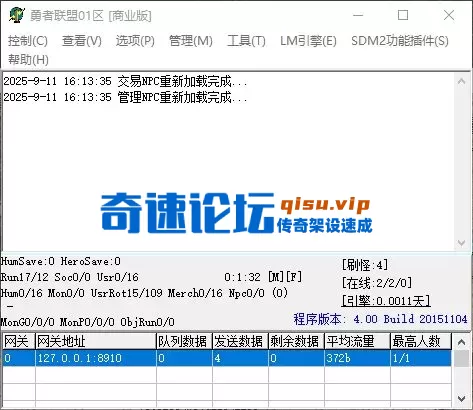Click the [引擎:0.0011天] underlined label
The width and height of the screenshot is (473, 410).
tap(386, 301)
